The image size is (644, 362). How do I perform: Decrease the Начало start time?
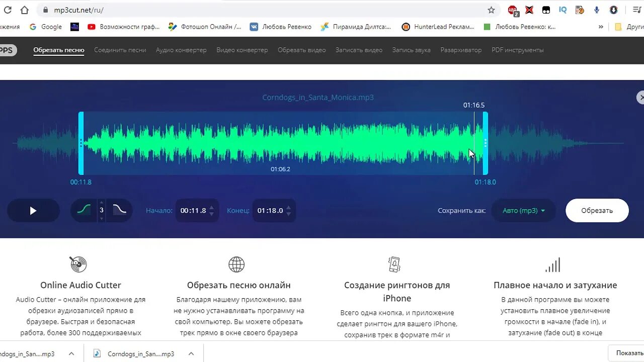[211, 214]
